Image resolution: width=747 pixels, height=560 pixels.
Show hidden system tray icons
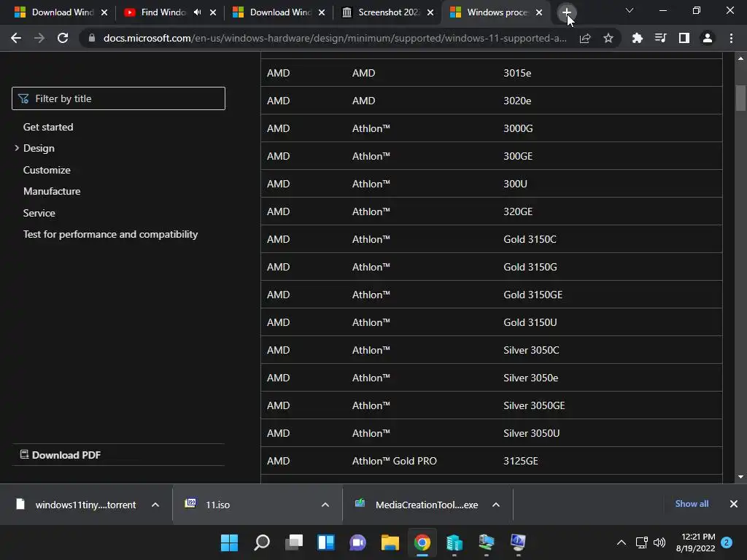622,542
